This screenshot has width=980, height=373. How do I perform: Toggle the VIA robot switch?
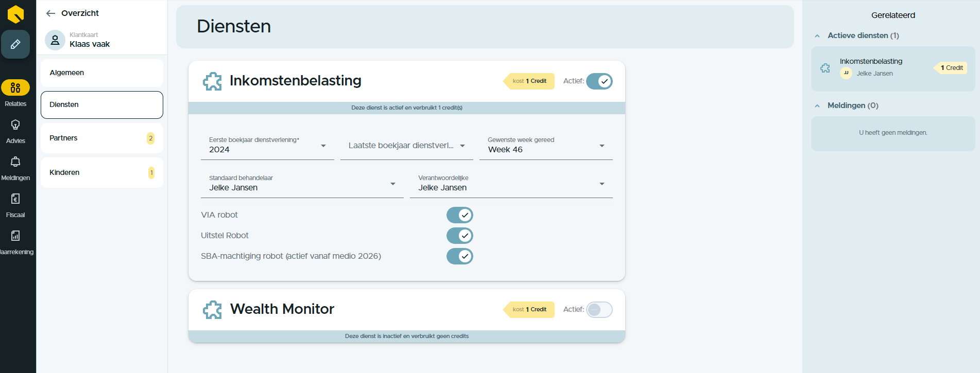pyautogui.click(x=460, y=215)
